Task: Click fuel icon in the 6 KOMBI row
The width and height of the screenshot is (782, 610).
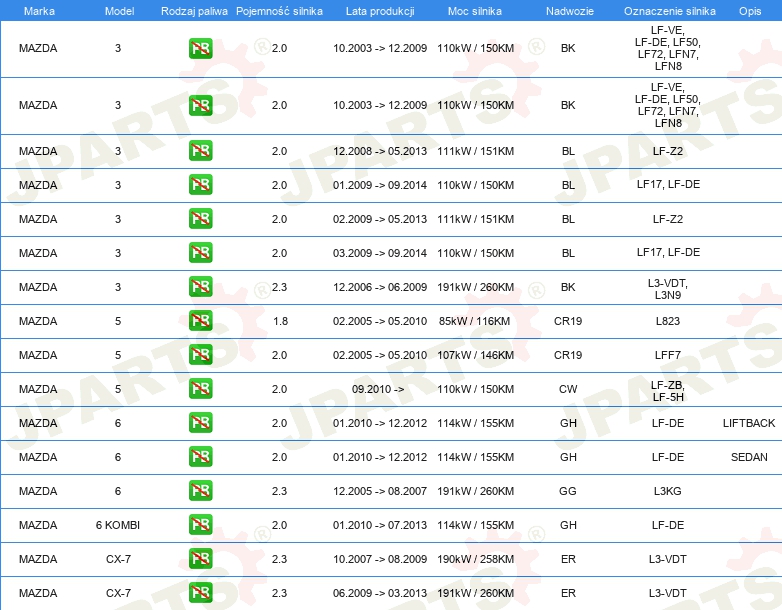Action: click(x=200, y=525)
